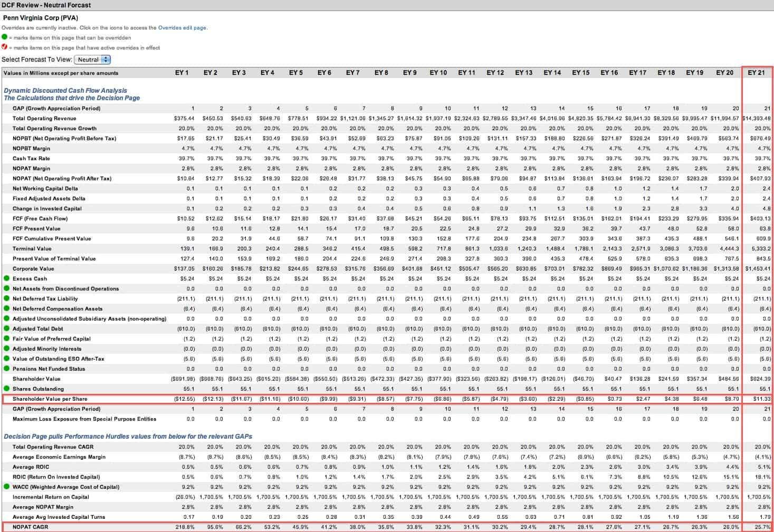Open override for Net Assets from Discontinued Operations
This screenshot has width=774, height=532.
point(6,288)
